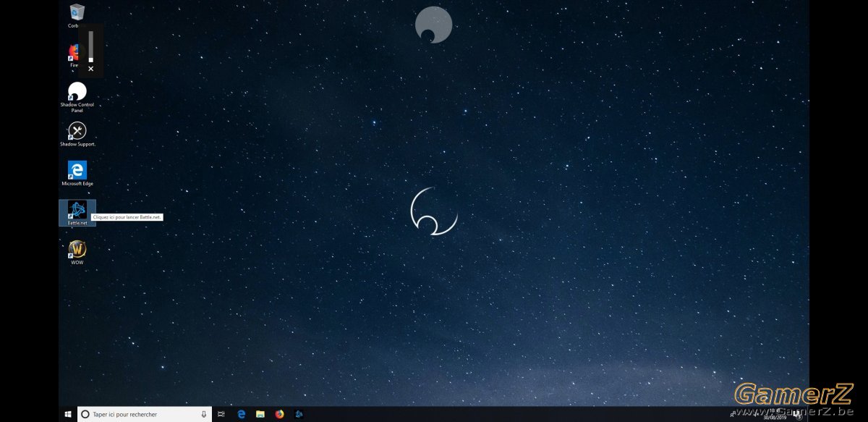Viewport: 868px width, 422px height.
Task: Click the 'Taper ici pour rechercher' search box
Action: click(145, 414)
